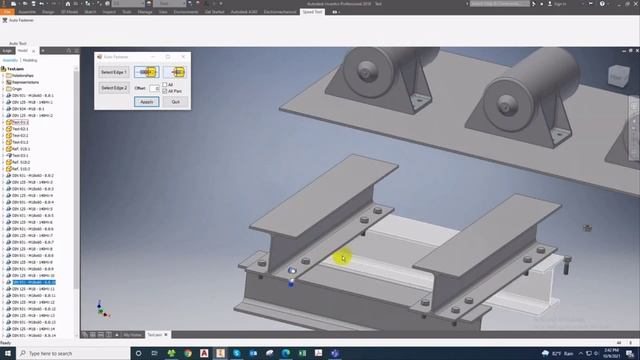Click the Skype icon in the taskbar
Image resolution: width=640 pixels, height=360 pixels.
pyautogui.click(x=237, y=353)
